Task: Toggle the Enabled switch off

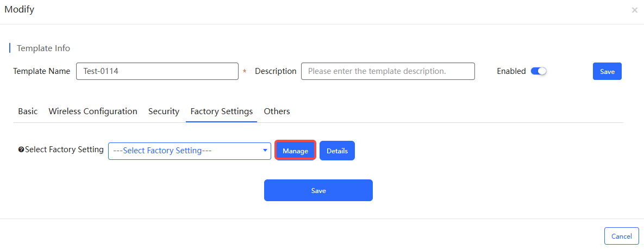Action: click(539, 71)
